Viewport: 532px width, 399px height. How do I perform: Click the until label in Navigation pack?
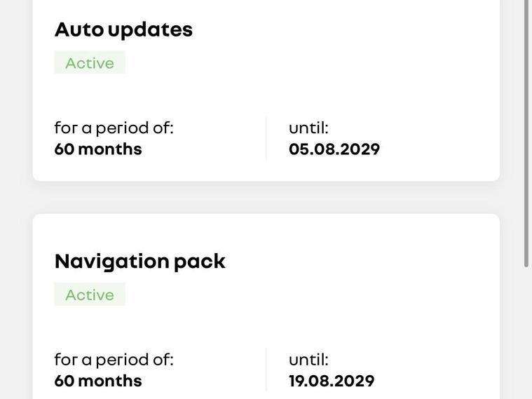coord(308,359)
